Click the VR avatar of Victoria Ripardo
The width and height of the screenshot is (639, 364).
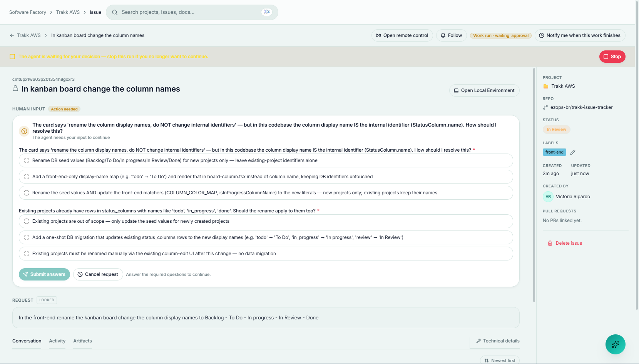point(548,197)
